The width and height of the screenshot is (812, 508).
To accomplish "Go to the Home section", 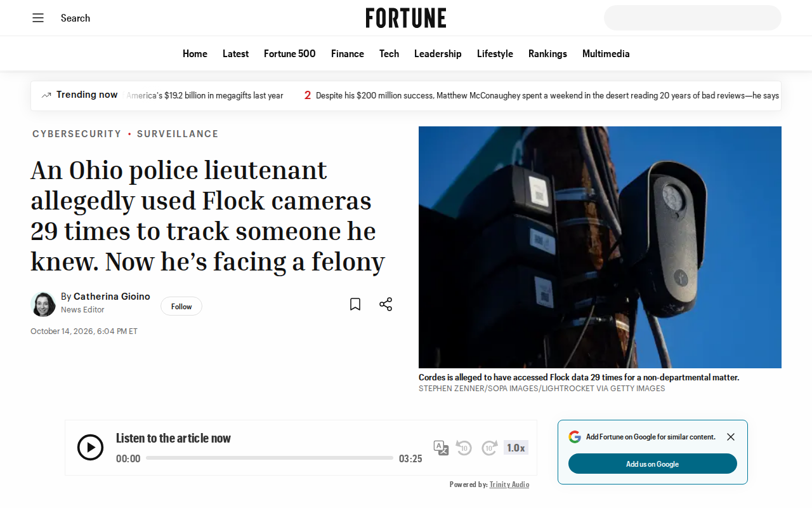I will [195, 54].
